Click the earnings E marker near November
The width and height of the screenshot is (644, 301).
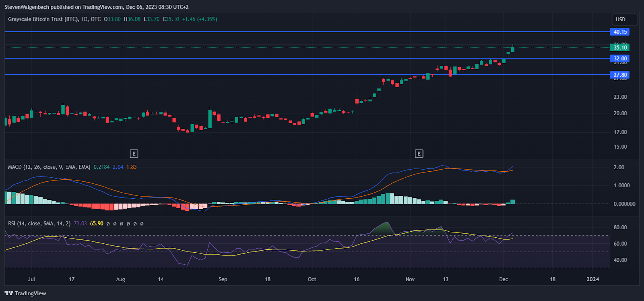click(x=419, y=154)
